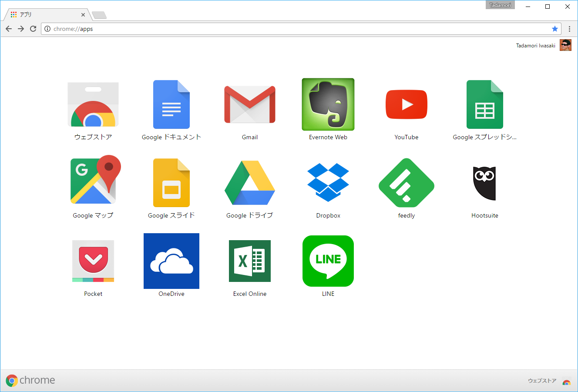Go back with the browser back arrow
Image resolution: width=578 pixels, height=392 pixels.
click(x=9, y=29)
